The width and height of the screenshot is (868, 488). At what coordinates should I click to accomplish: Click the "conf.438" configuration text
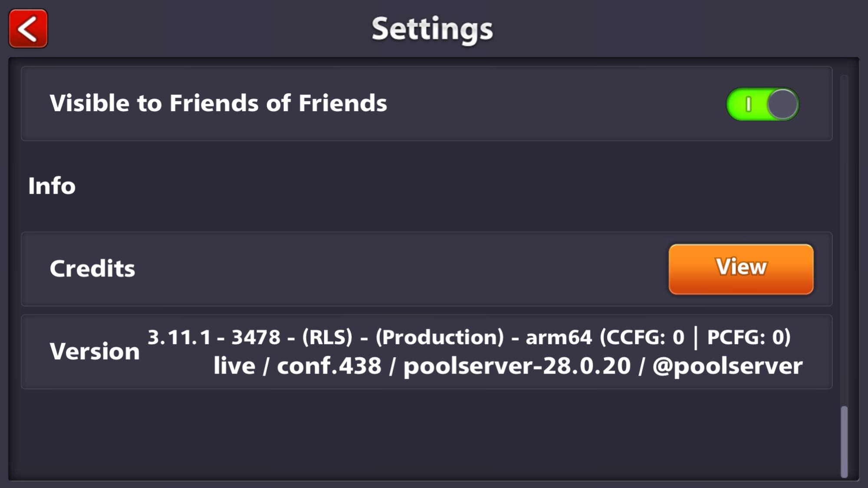[329, 366]
